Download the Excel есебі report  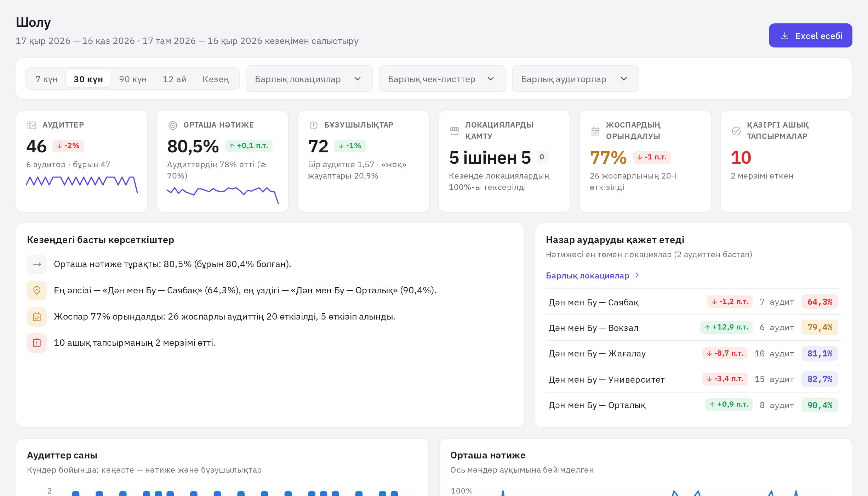point(811,35)
